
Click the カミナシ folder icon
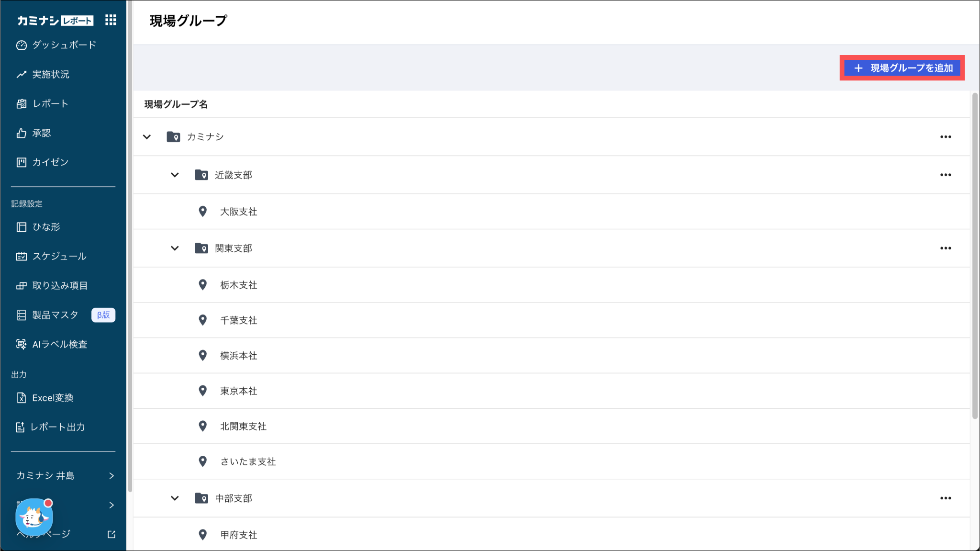click(x=173, y=137)
